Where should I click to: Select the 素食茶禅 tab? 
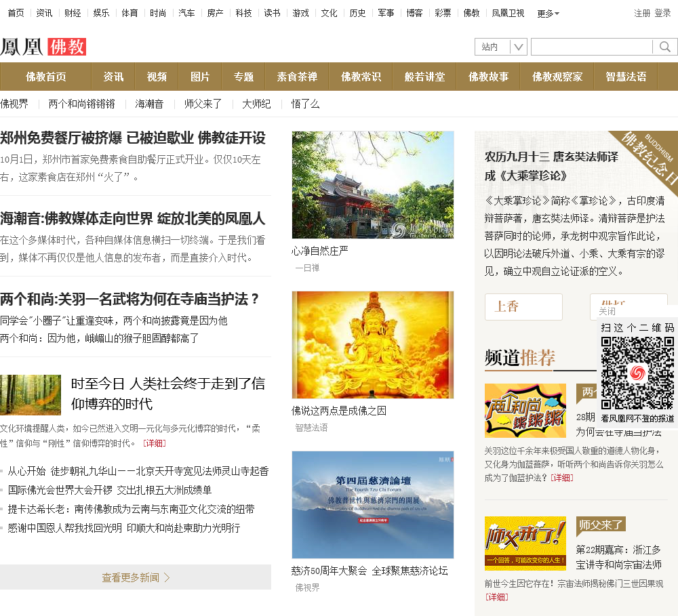297,77
